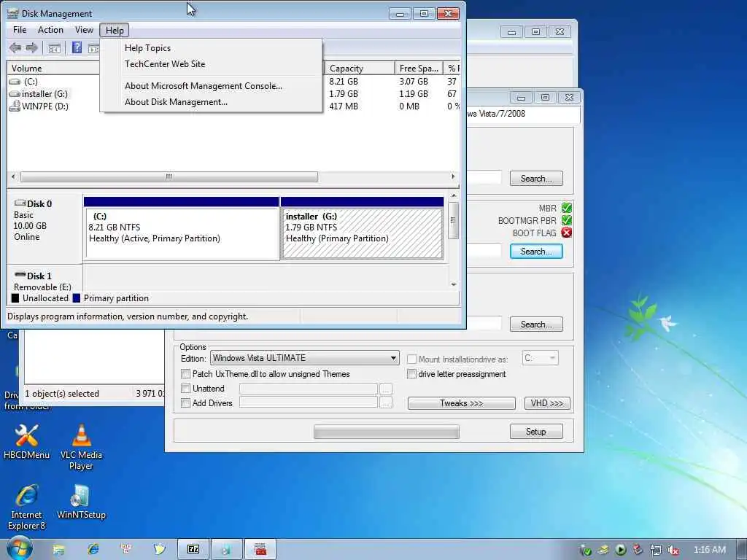747x560 pixels.
Task: Check the Add Drivers option
Action: (186, 403)
